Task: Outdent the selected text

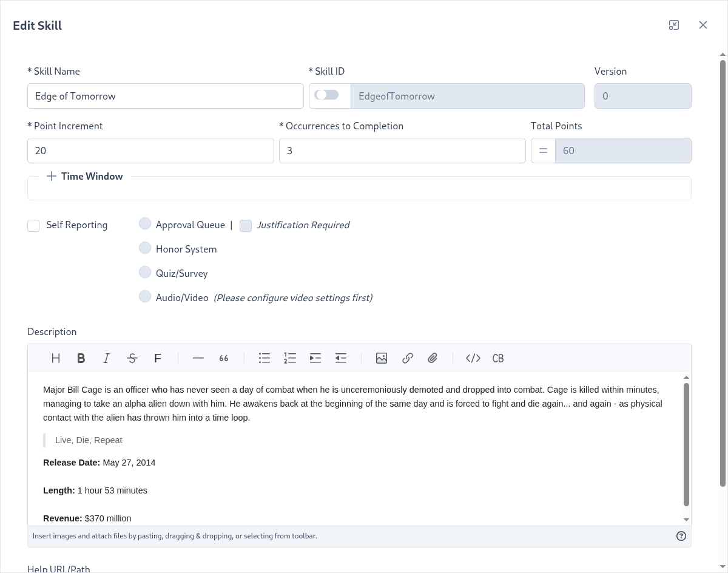Action: (341, 358)
